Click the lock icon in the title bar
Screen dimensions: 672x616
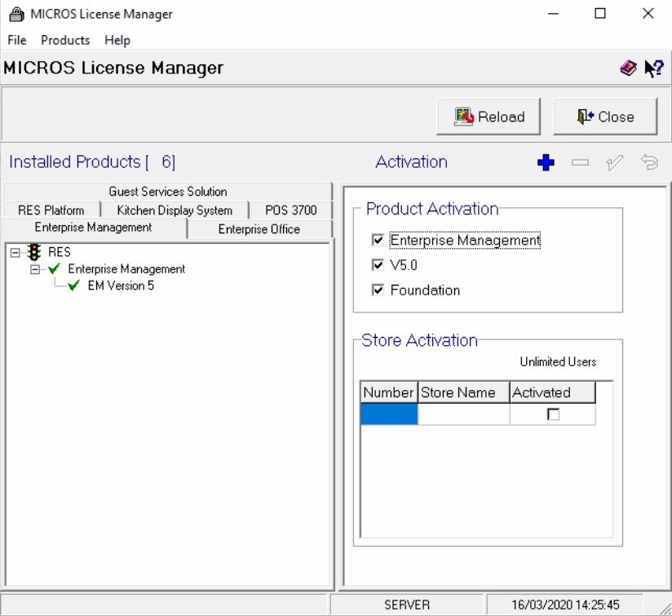(16, 14)
